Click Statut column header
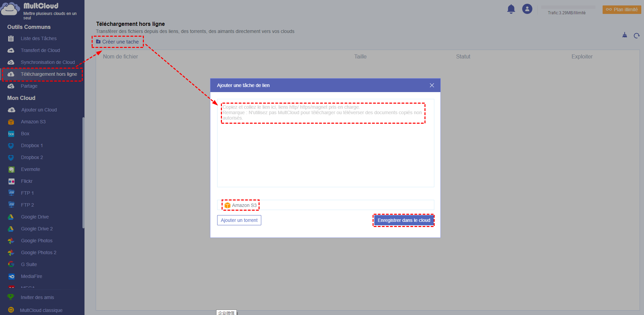Viewport: 644px width, 315px height. point(463,57)
